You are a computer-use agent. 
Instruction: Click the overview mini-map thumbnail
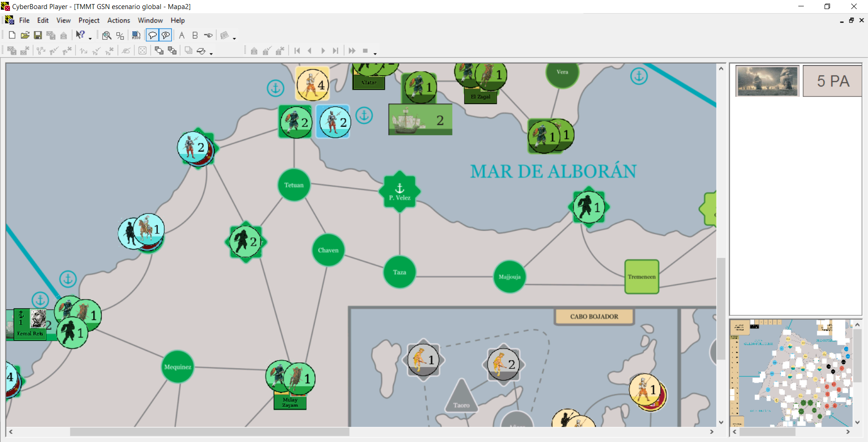[x=791, y=373]
